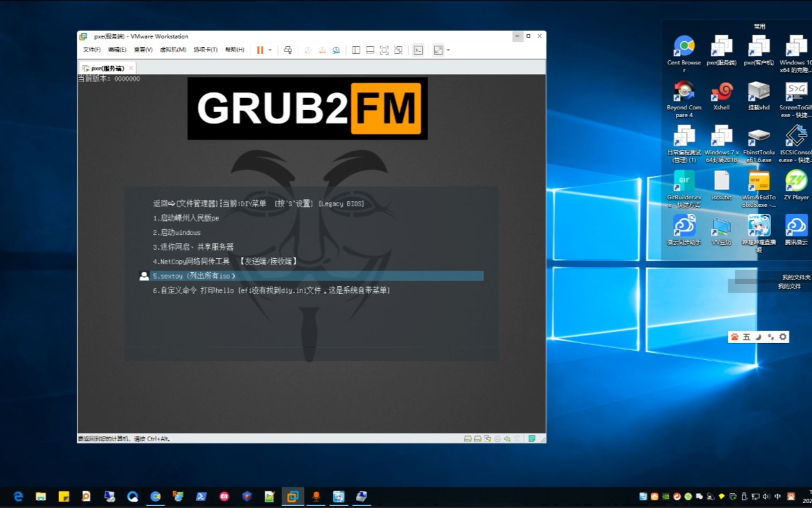The height and width of the screenshot is (508, 812).
Task: Open 腾讯微云 desktop shortcut
Action: pos(796,230)
